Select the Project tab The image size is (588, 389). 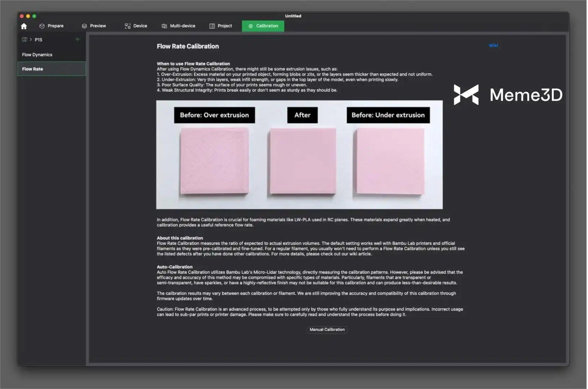pos(221,26)
